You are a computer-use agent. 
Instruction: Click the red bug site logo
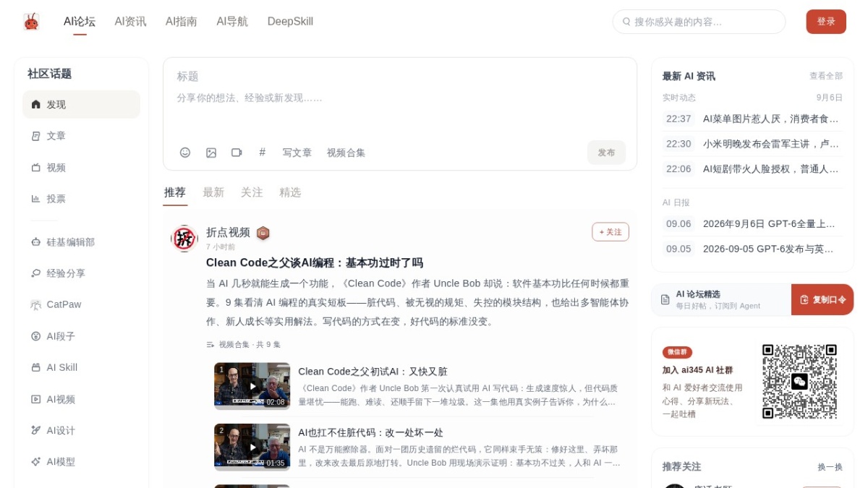pyautogui.click(x=31, y=22)
